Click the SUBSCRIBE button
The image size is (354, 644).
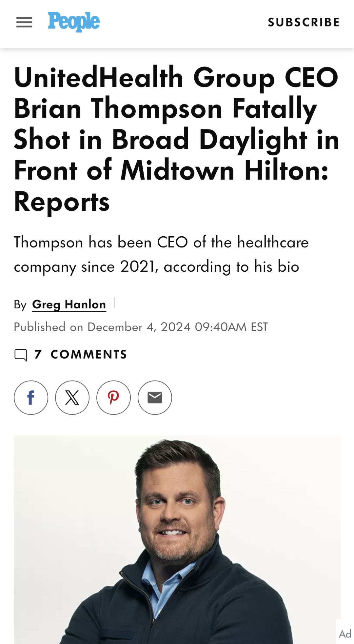tap(303, 22)
